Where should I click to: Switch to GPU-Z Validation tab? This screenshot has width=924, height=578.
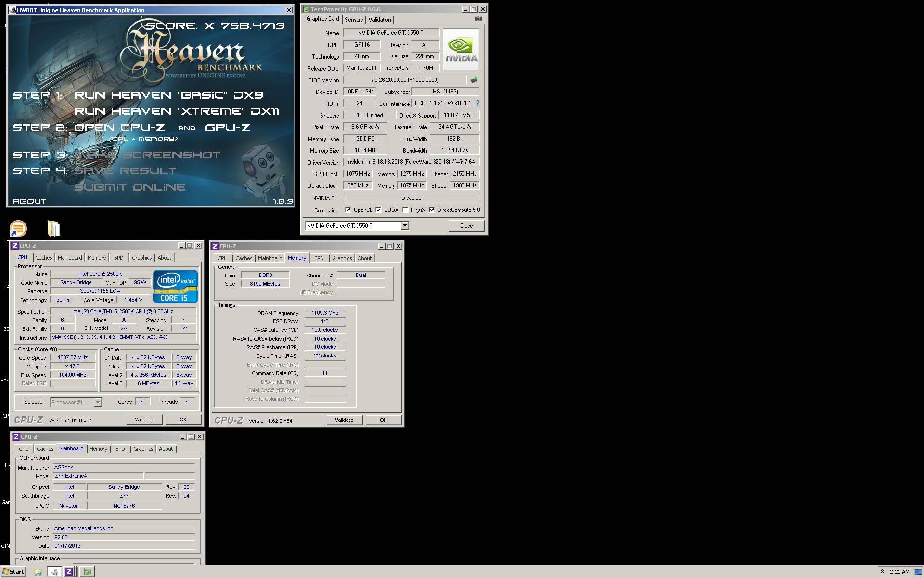point(380,20)
